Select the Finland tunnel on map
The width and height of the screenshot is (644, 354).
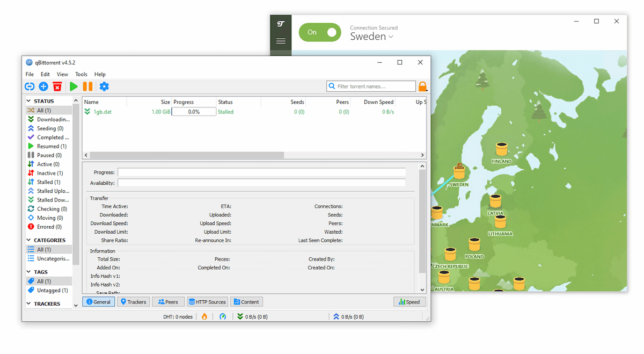point(502,149)
